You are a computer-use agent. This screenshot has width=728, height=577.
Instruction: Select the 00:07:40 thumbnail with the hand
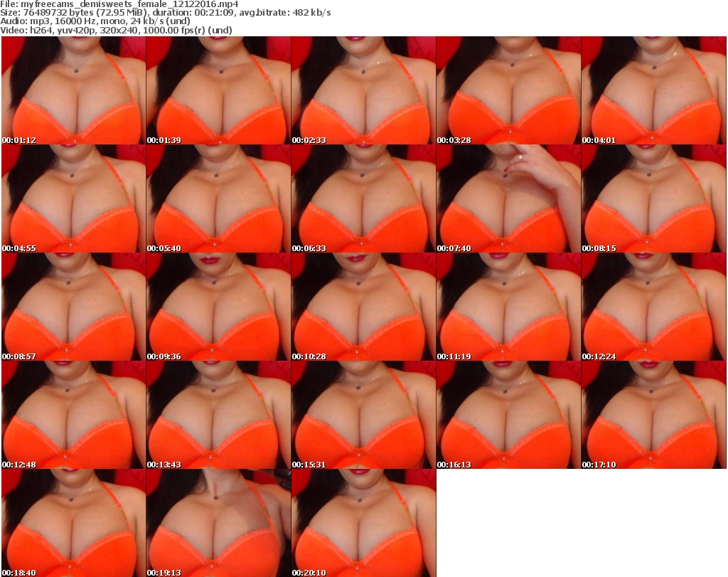tap(508, 198)
